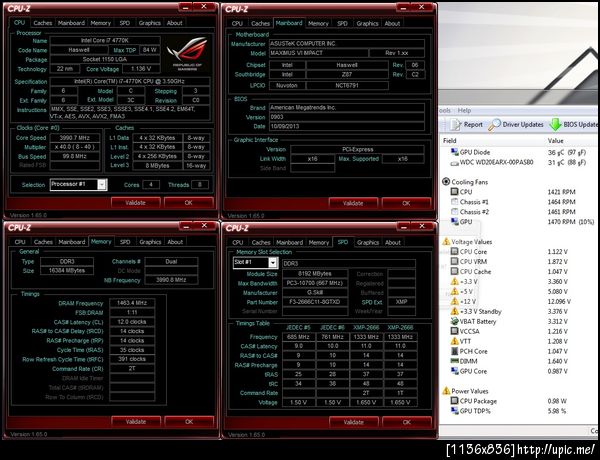Click the MAXIMUS VI IMPACT model field
This screenshot has width=600, height=460.
point(319,53)
